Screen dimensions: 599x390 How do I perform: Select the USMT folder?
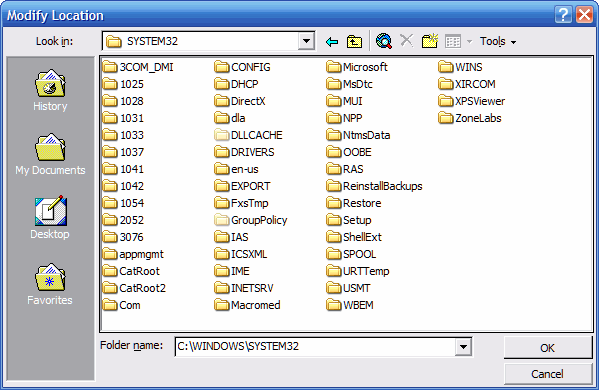[x=348, y=288]
